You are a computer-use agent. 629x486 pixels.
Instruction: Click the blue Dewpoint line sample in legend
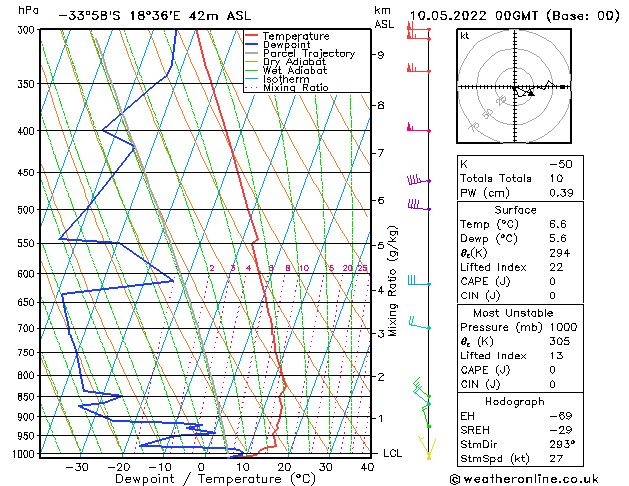click(x=252, y=45)
